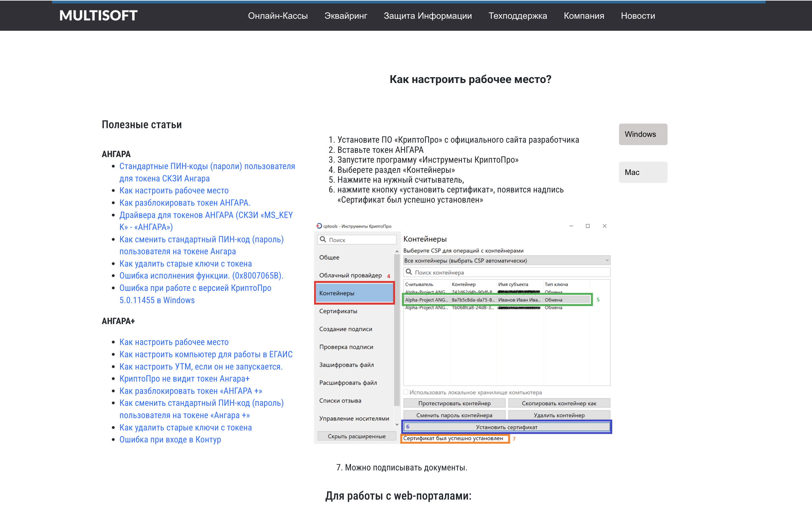812x511 pixels.
Task: Select Проверка подписи in cptools sidebar
Action: click(346, 347)
